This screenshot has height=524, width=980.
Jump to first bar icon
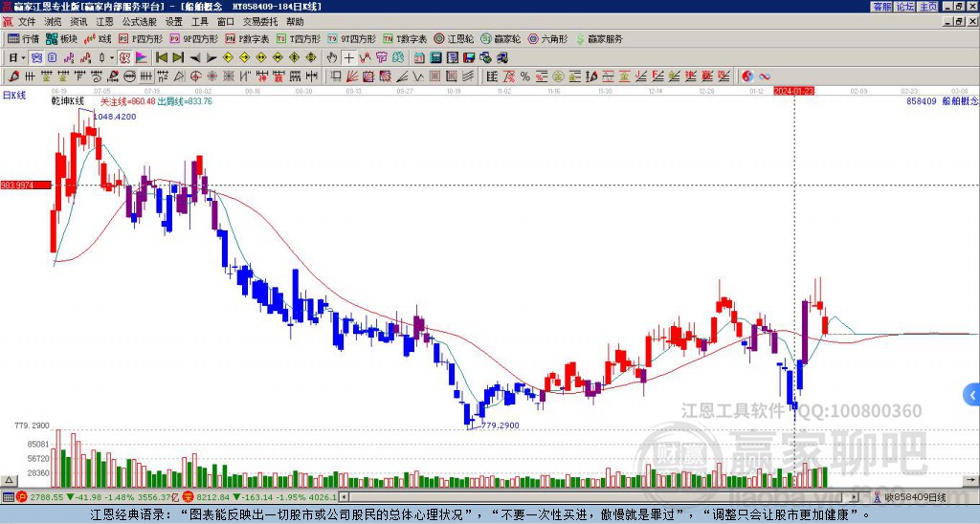(x=161, y=58)
